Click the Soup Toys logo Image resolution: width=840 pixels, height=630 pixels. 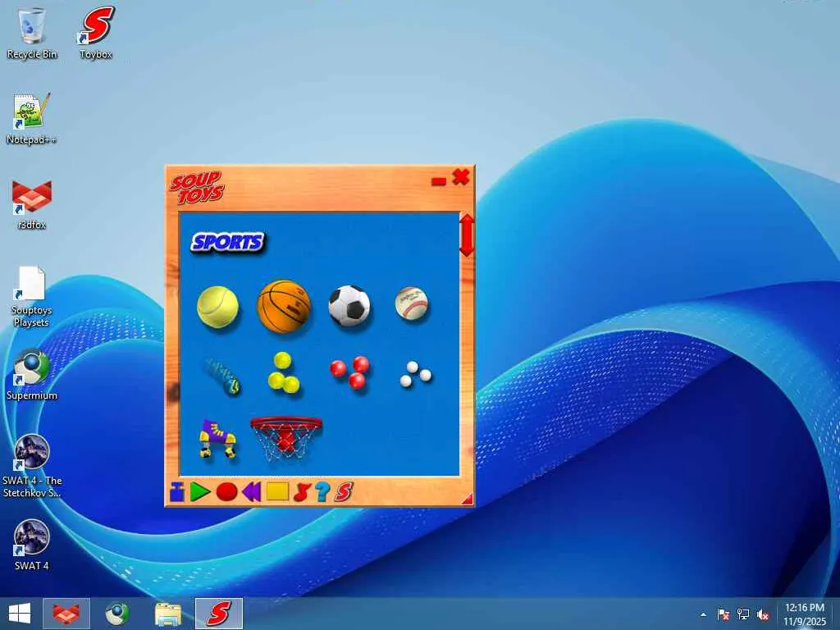point(197,188)
